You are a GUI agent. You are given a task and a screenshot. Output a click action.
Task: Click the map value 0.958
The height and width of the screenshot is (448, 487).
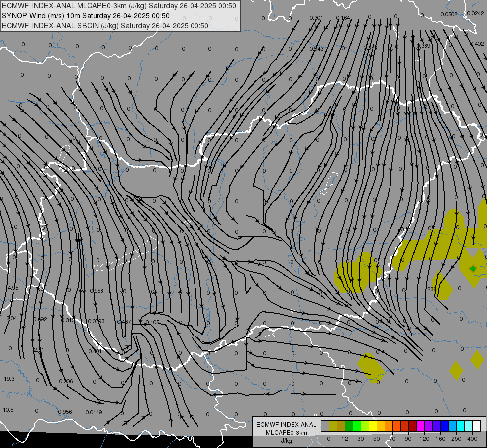(97, 291)
